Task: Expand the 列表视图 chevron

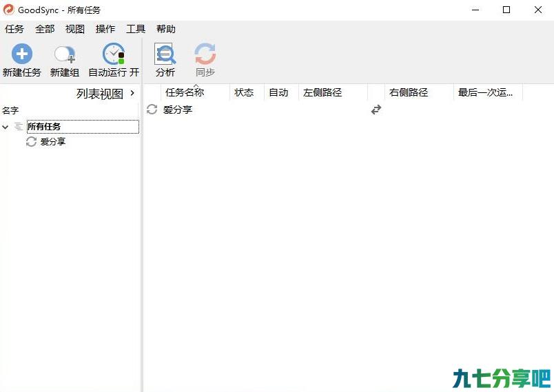Action: pos(132,93)
